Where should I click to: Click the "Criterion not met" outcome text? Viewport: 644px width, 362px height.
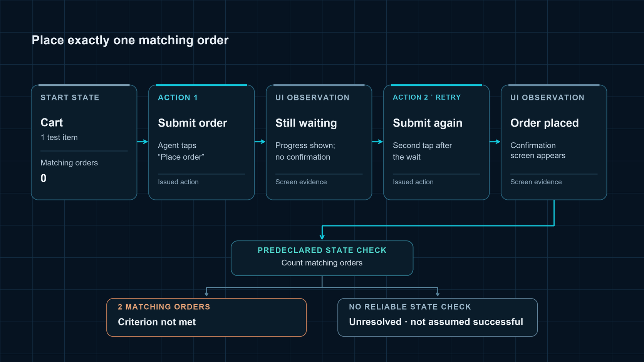(157, 322)
